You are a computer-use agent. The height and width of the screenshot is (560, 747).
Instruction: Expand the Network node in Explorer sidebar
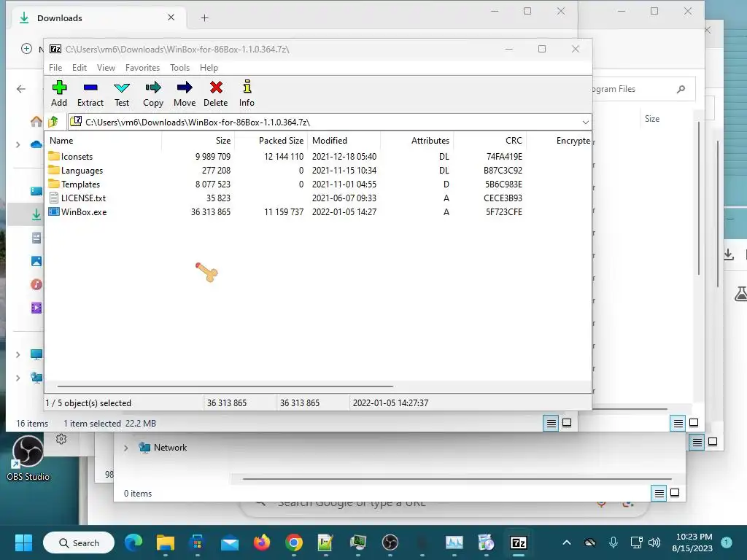coord(18,378)
